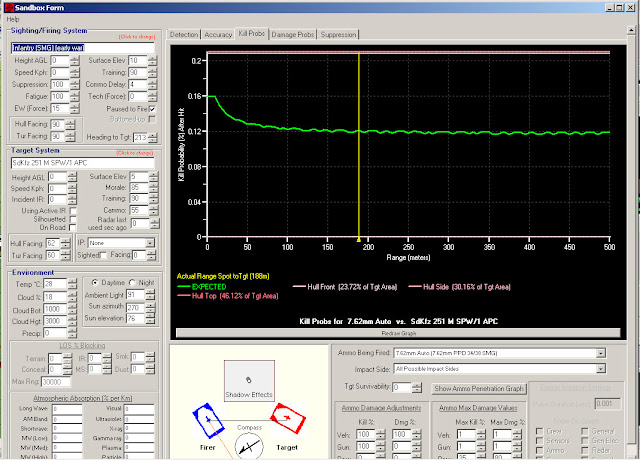Enable the Sensors show-on-graph checkbox
Screen dimensions: 640x460
coord(540,441)
